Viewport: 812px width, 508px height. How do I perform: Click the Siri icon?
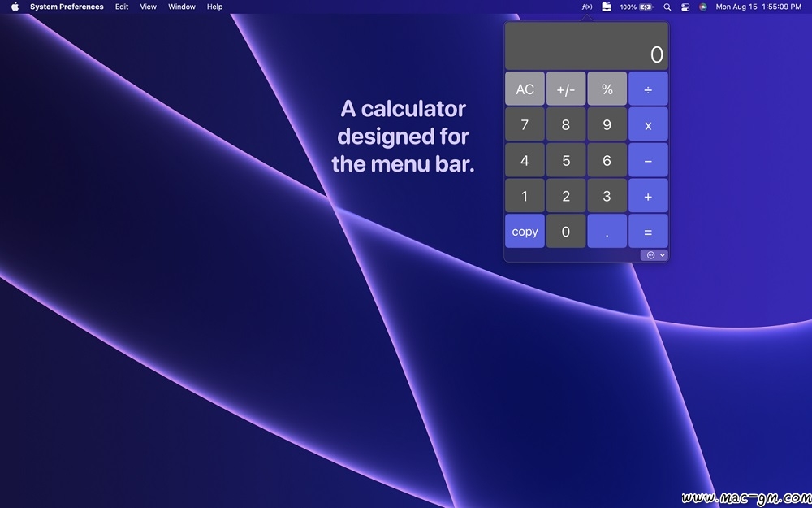pos(702,7)
